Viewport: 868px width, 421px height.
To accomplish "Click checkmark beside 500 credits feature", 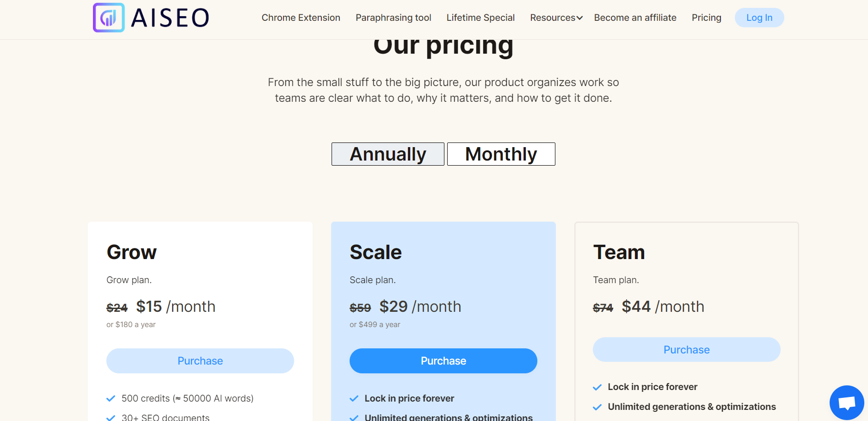I will click(x=111, y=398).
